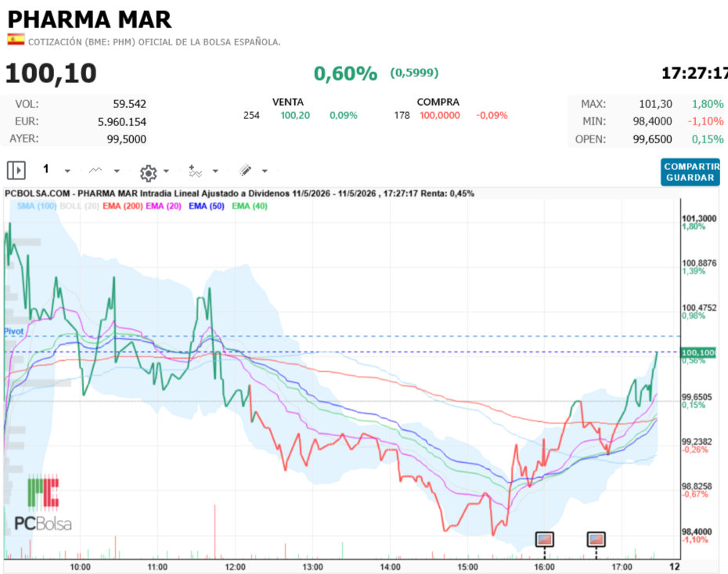728x574 pixels.
Task: Expand the chart type dropdown arrow
Action: 117,171
